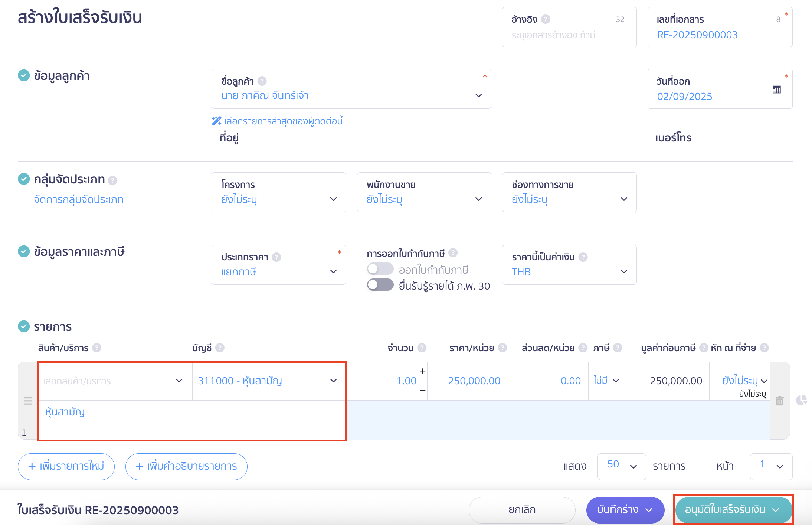The width and height of the screenshot is (812, 525).
Task: Click help icon next to ประเภทราคา
Action: tap(276, 257)
